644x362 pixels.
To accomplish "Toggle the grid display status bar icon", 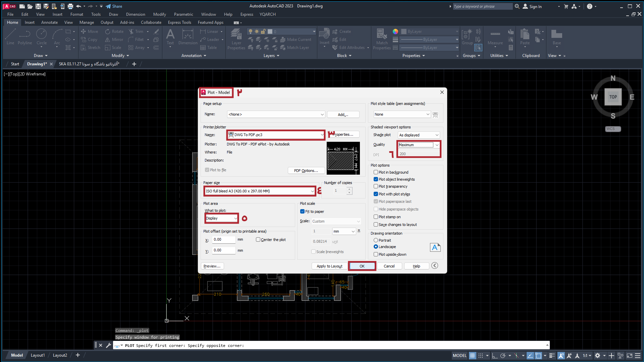I will tap(472, 356).
